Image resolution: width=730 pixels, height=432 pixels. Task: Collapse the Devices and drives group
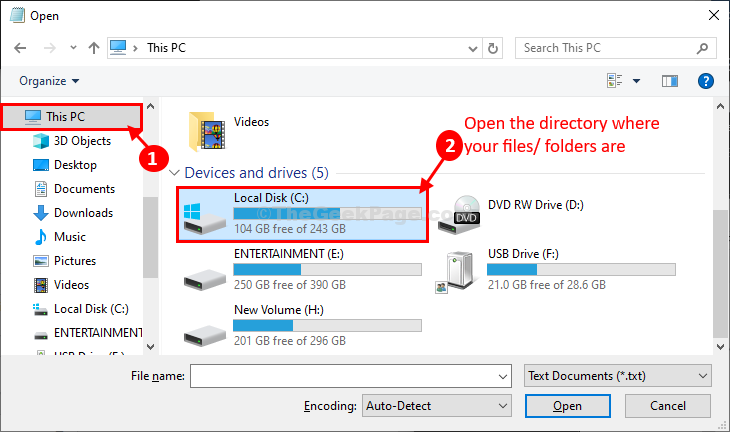pos(174,173)
